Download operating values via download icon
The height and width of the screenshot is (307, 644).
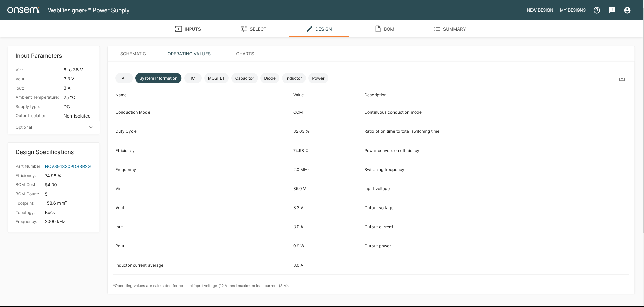622,78
